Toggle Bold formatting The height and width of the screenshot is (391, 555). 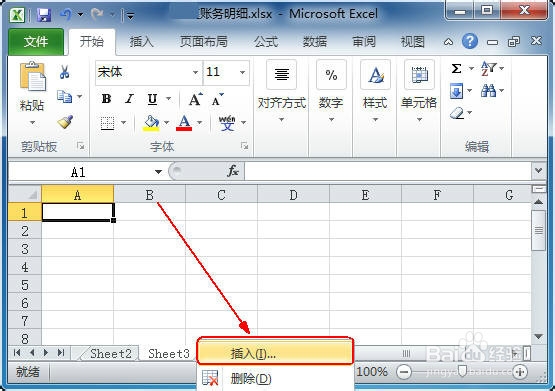pos(106,99)
